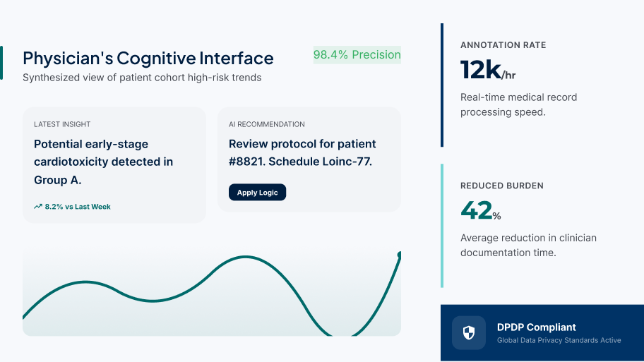
Task: Click the endpoint dot of the trend line
Action: pos(399,255)
